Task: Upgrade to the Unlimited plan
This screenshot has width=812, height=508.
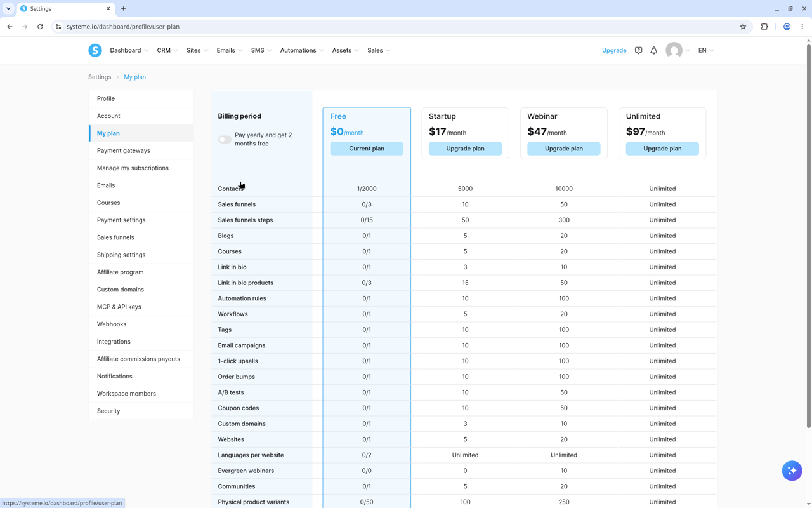Action: (662, 149)
